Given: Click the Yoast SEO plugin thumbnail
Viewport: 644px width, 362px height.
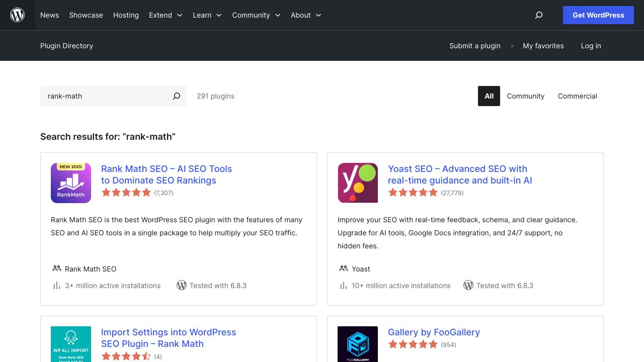Looking at the screenshot, I should click(x=357, y=183).
